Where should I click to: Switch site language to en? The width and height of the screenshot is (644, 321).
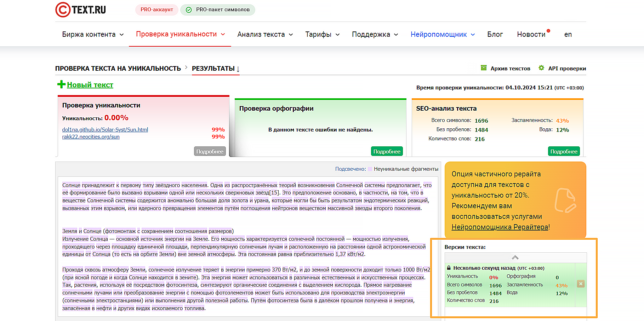tap(568, 34)
